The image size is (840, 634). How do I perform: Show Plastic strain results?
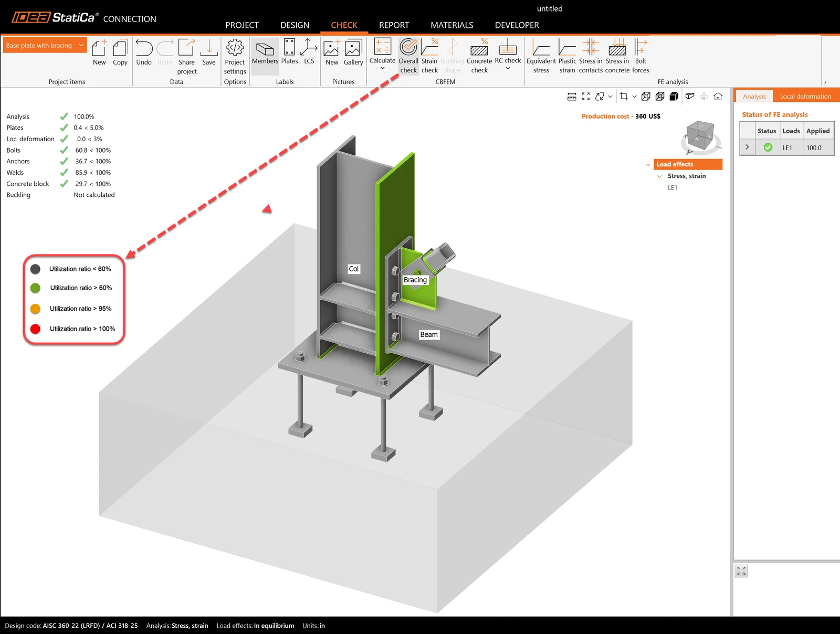tap(567, 56)
